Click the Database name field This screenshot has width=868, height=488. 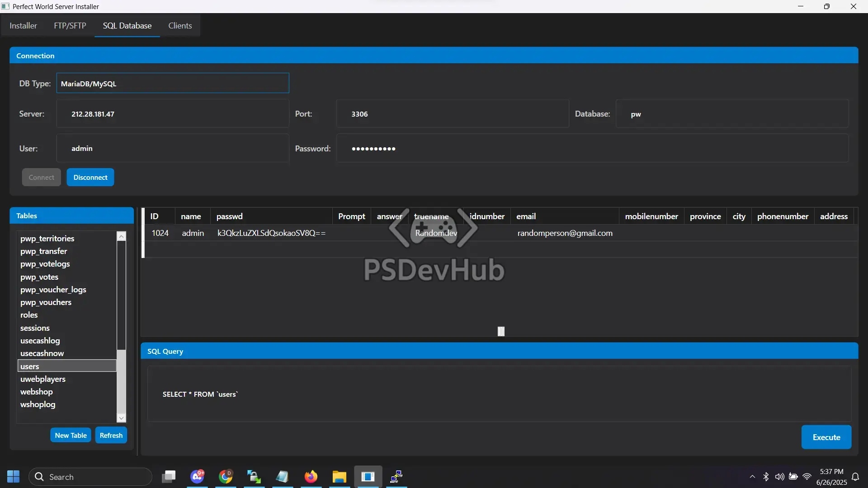pyautogui.click(x=732, y=114)
